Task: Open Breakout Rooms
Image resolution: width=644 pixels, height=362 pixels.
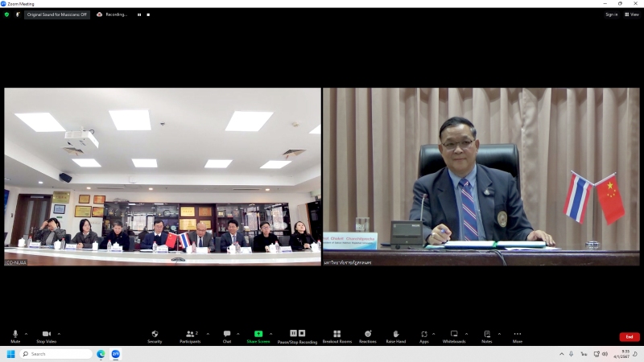Action: tap(336, 335)
